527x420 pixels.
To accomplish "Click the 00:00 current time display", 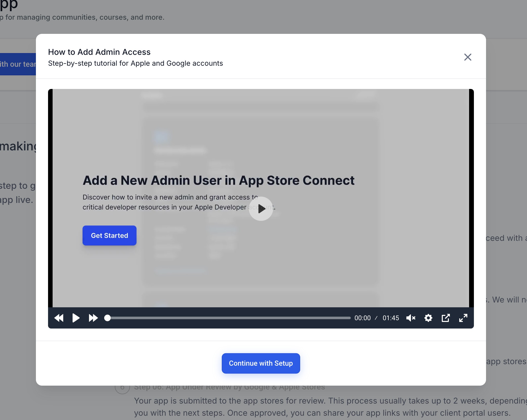I will (362, 318).
